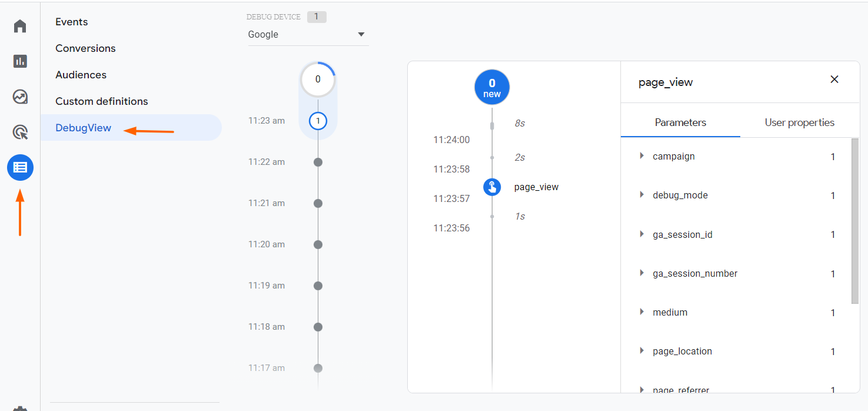Open the Home page from the sidebar
The width and height of the screenshot is (868, 411).
click(19, 26)
